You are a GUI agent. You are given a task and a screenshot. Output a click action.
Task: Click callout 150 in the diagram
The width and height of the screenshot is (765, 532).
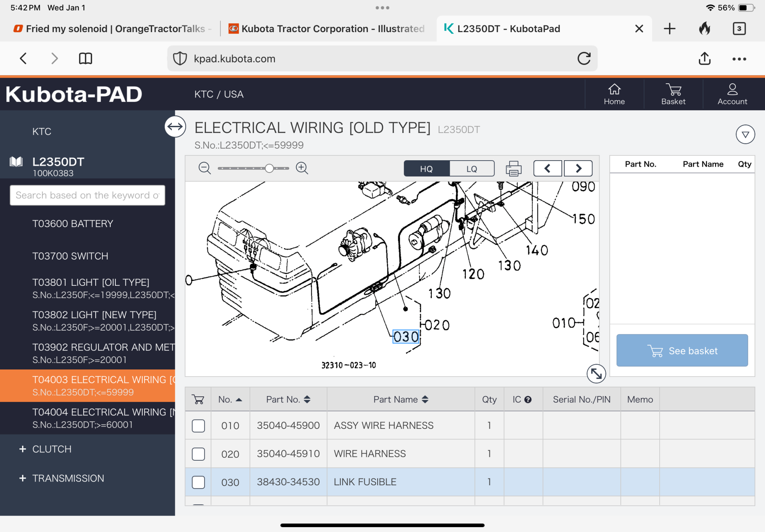(584, 219)
